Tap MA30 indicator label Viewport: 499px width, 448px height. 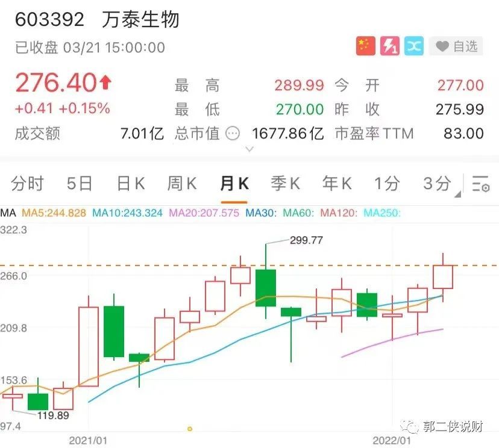pyautogui.click(x=261, y=213)
